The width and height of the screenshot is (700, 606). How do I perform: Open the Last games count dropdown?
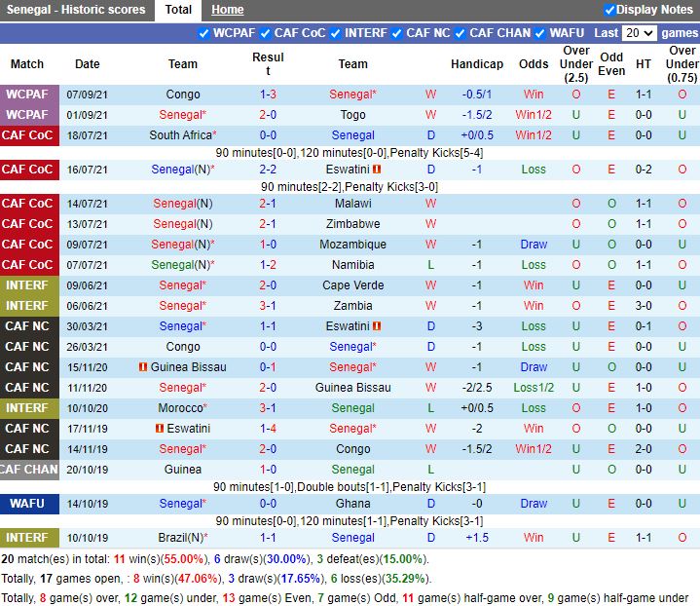(639, 33)
